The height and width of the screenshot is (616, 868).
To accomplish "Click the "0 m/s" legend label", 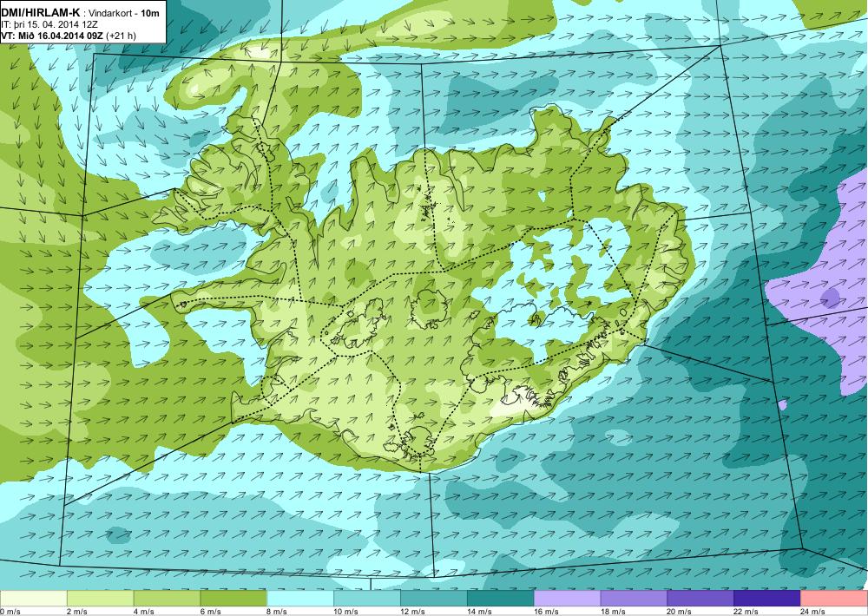I will pos(10,612).
